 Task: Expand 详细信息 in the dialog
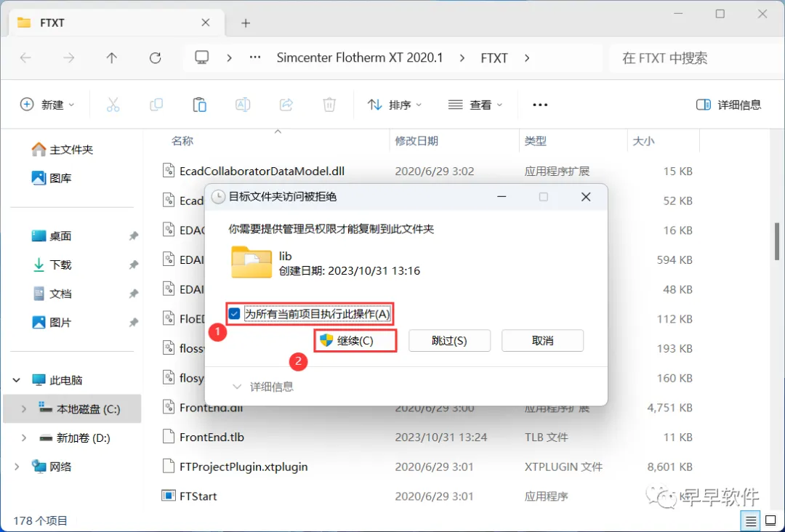point(263,387)
